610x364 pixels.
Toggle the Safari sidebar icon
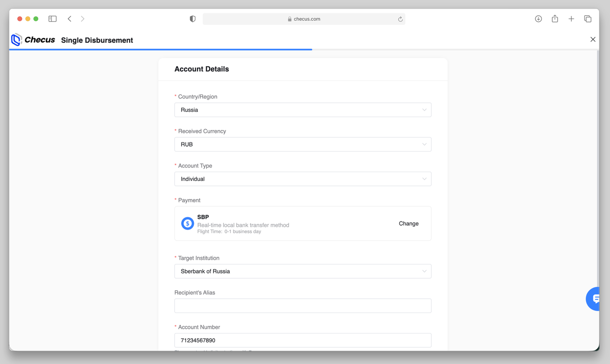[x=52, y=19]
